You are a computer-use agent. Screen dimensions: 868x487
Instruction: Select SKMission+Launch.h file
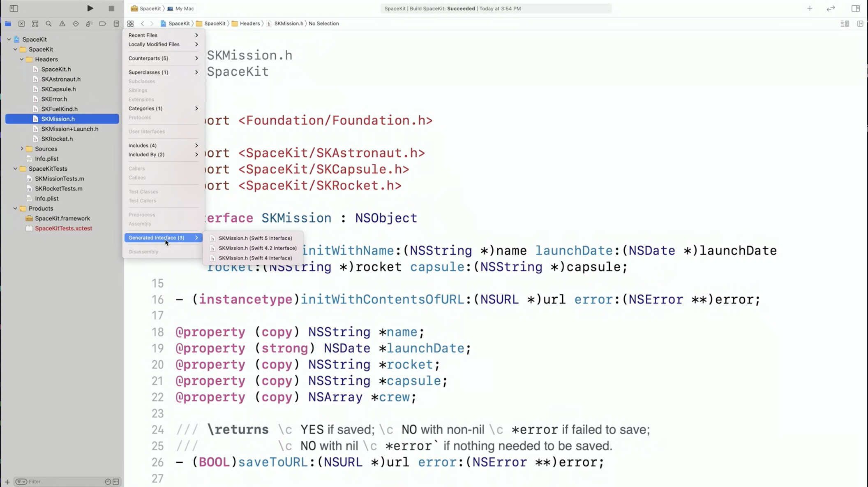pos(70,129)
